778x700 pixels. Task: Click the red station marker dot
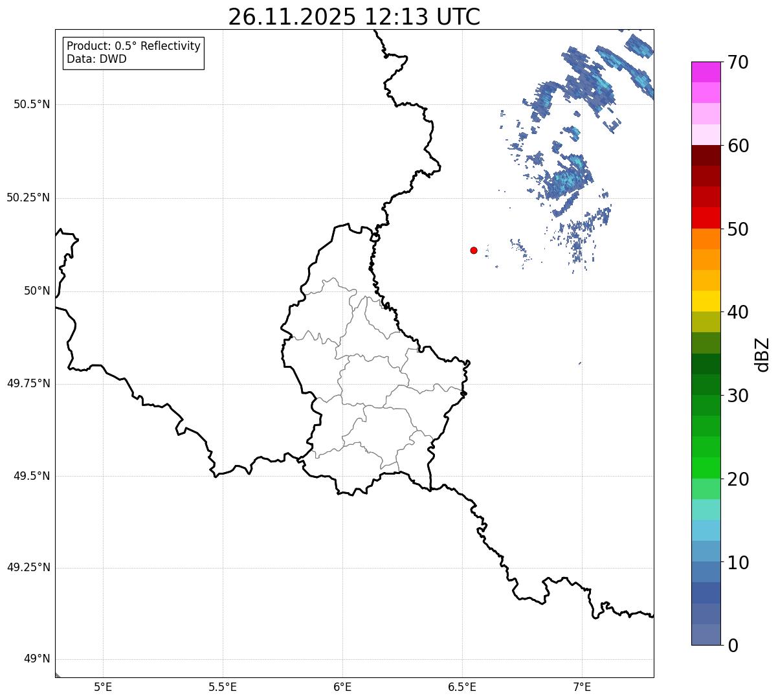474,250
